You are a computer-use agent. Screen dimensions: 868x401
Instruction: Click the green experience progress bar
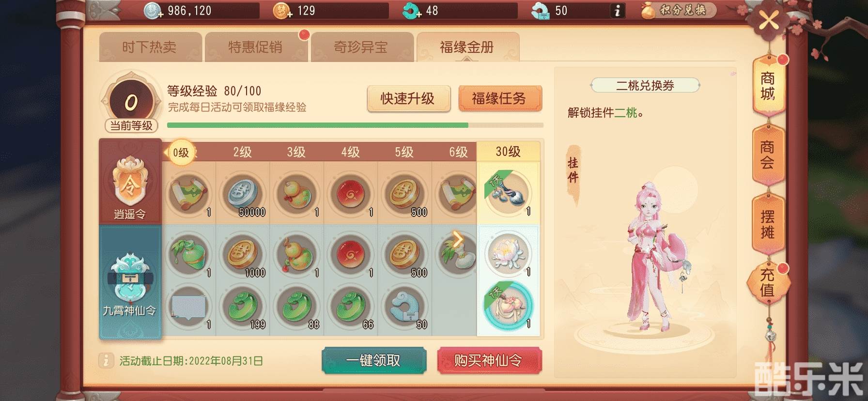(355, 125)
